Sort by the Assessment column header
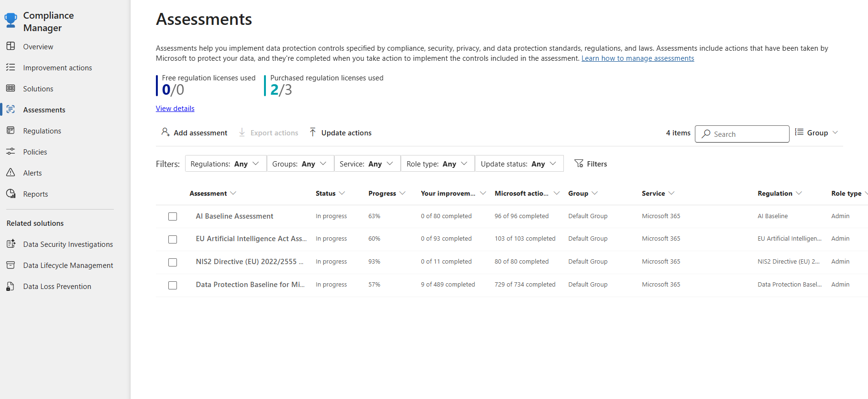Viewport: 868px width, 399px height. [212, 193]
